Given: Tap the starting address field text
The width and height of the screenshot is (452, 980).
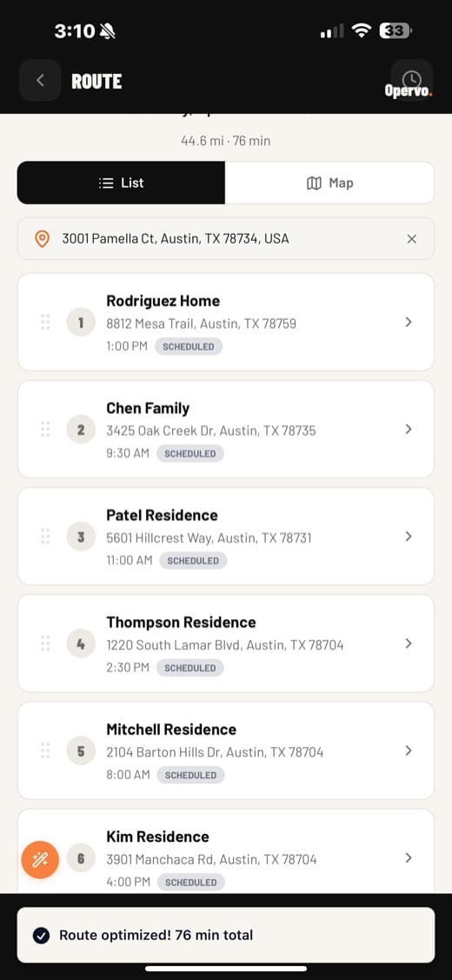Looking at the screenshot, I should (175, 239).
